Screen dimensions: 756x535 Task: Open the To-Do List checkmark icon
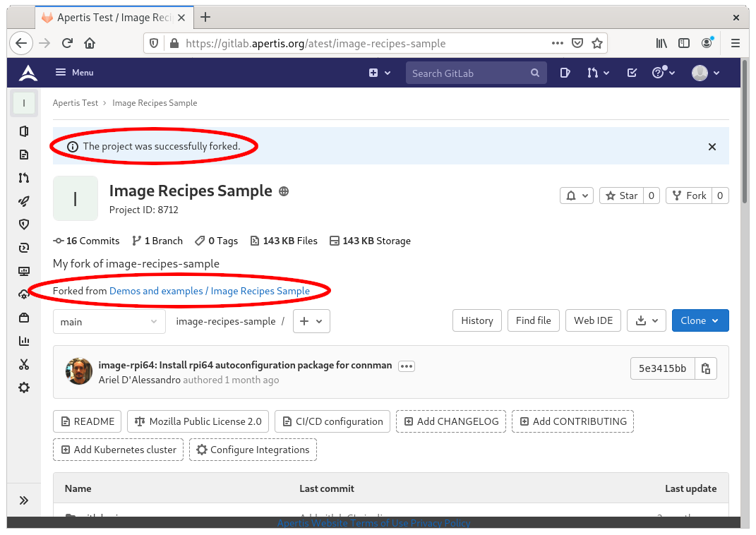pos(632,73)
